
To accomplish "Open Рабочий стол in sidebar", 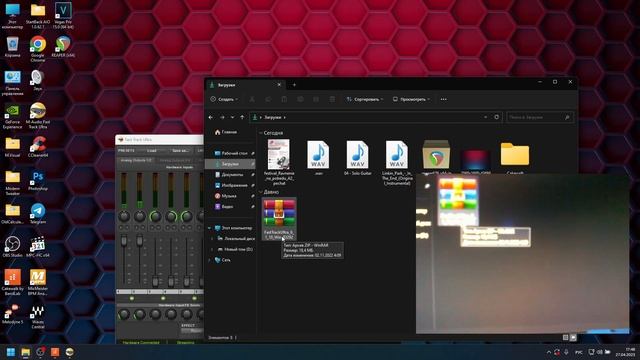I will (x=231, y=153).
